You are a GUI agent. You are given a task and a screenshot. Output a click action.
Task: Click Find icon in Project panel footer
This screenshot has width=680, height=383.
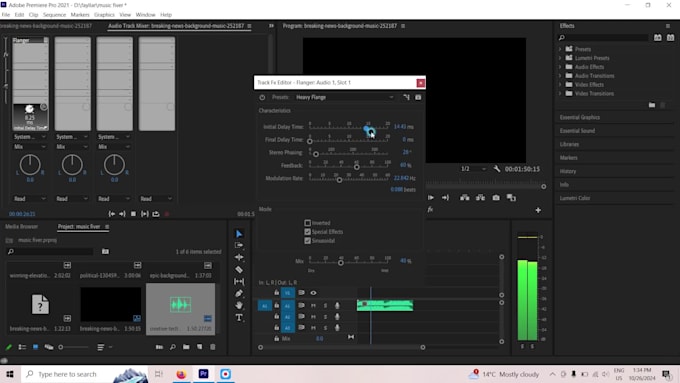point(173,347)
